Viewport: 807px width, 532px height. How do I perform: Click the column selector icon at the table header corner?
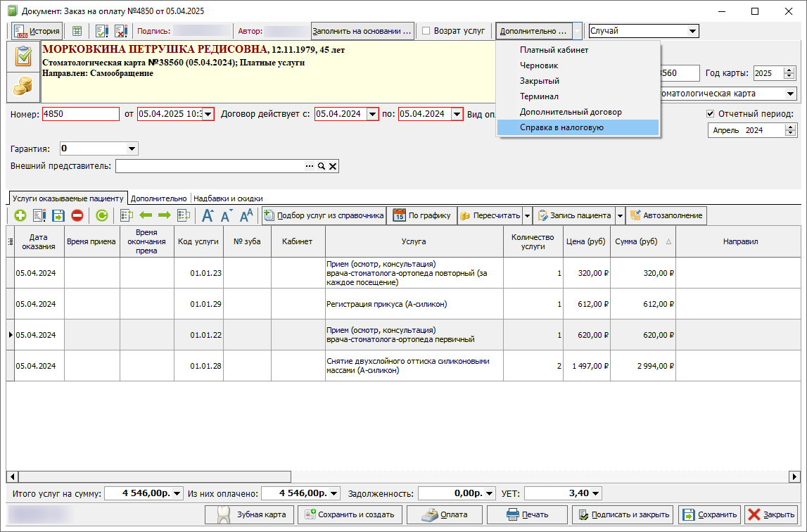tap(11, 241)
